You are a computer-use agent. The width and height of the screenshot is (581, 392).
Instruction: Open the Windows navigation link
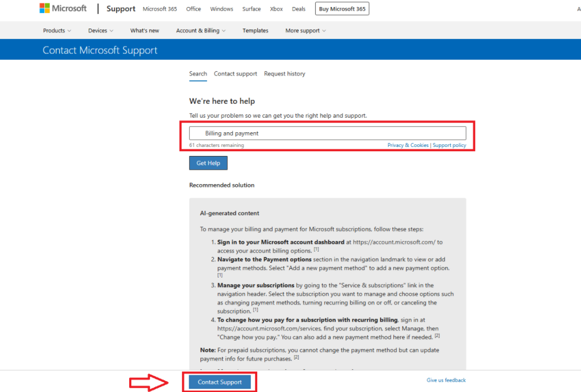click(222, 9)
